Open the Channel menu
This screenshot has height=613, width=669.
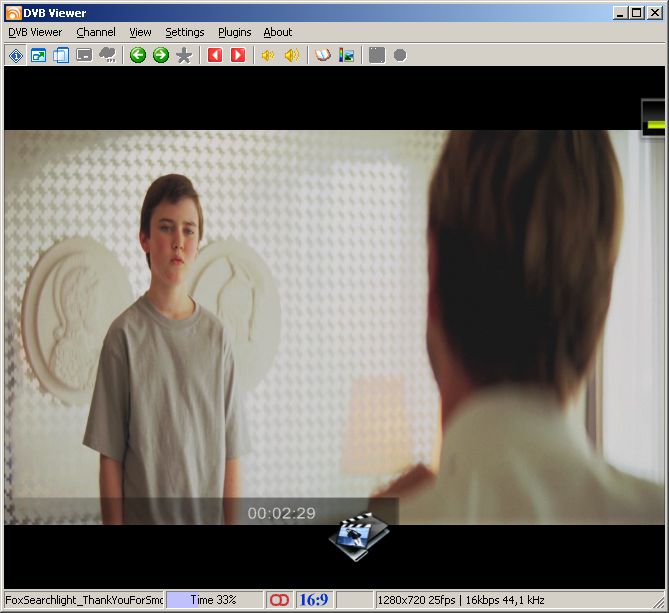pyautogui.click(x=96, y=32)
